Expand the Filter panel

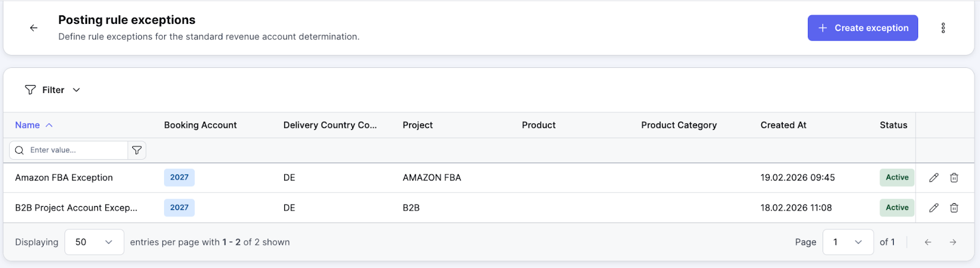tap(53, 90)
